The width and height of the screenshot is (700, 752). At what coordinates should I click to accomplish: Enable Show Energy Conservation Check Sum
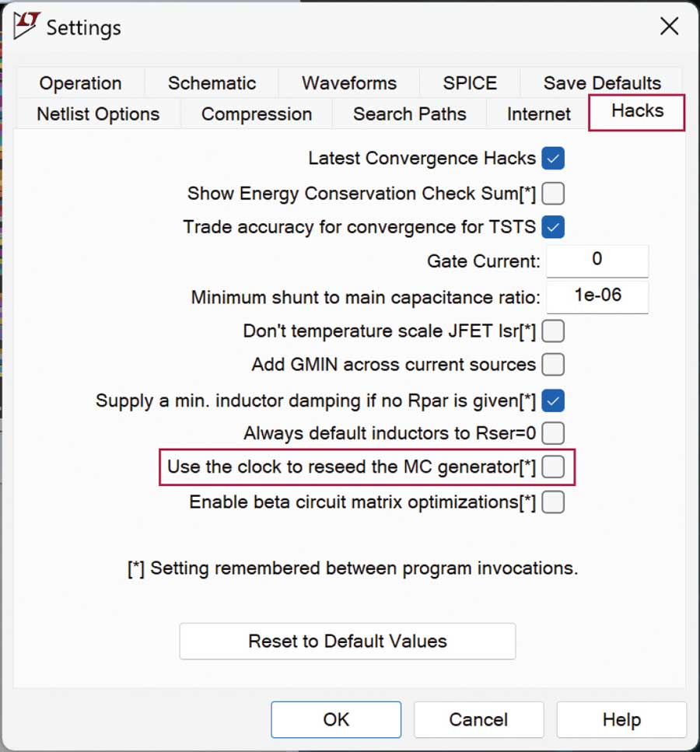(x=553, y=193)
